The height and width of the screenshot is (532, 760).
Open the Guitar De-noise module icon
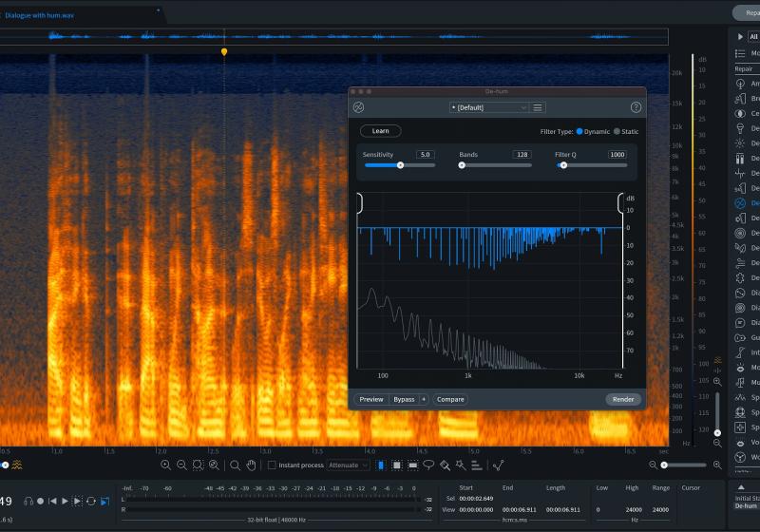pos(740,337)
